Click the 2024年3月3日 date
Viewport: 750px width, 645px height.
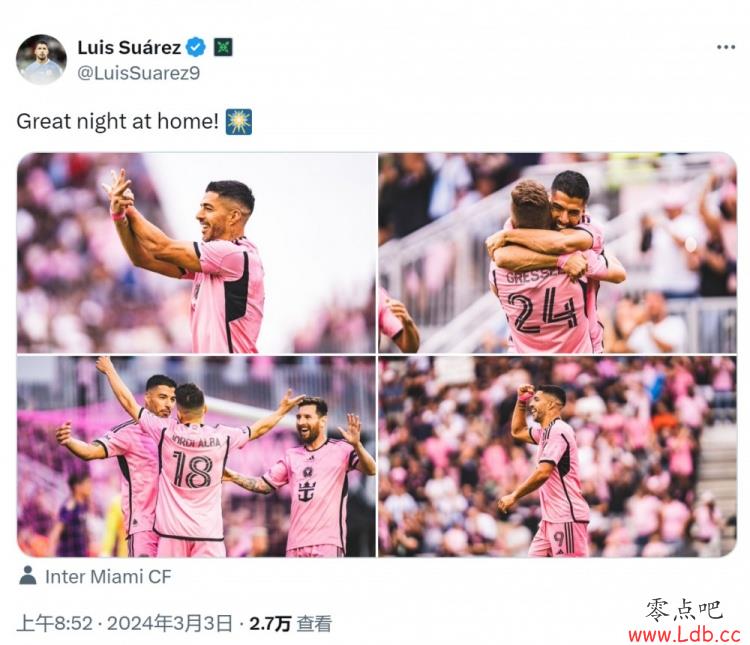[x=170, y=623]
